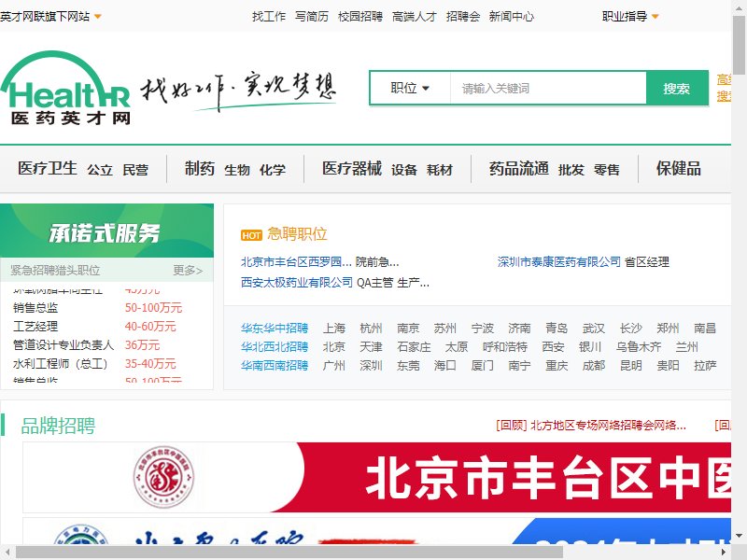Click the HOT badge beside 急聘职位

251,235
